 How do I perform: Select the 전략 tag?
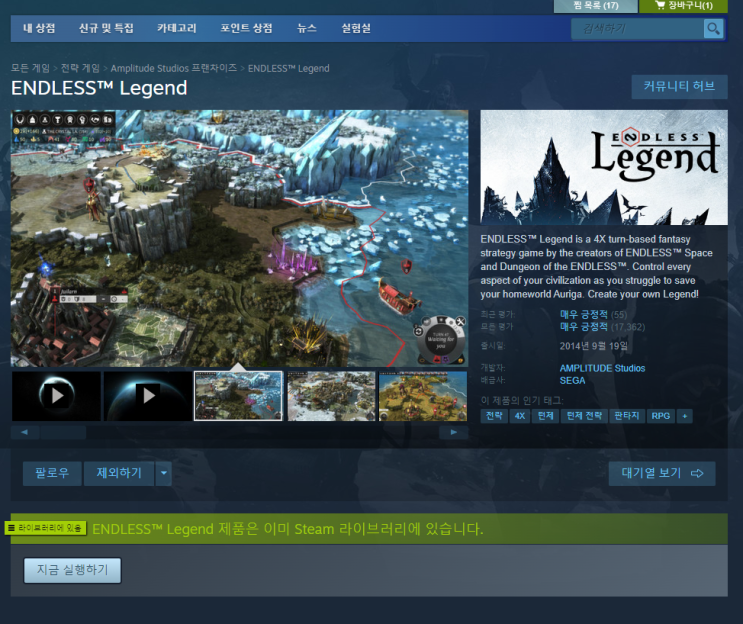coord(494,416)
